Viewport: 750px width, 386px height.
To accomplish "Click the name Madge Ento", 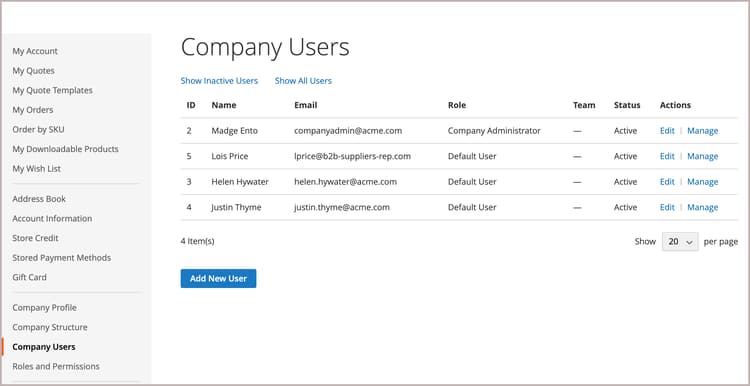I will (x=234, y=131).
